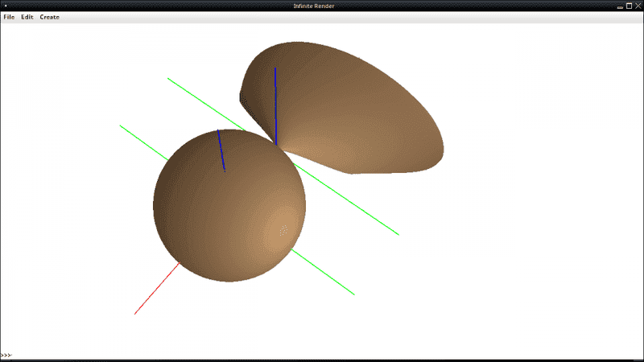Click green line's lower-right end below sphere
The width and height of the screenshot is (644, 362).
pos(352,293)
